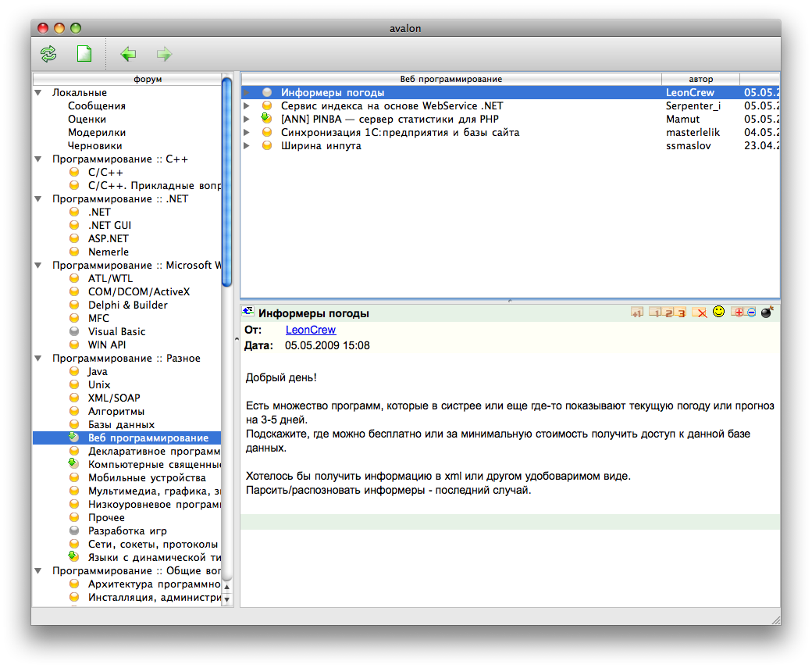Collapse the Локальные tree group

click(x=37, y=93)
